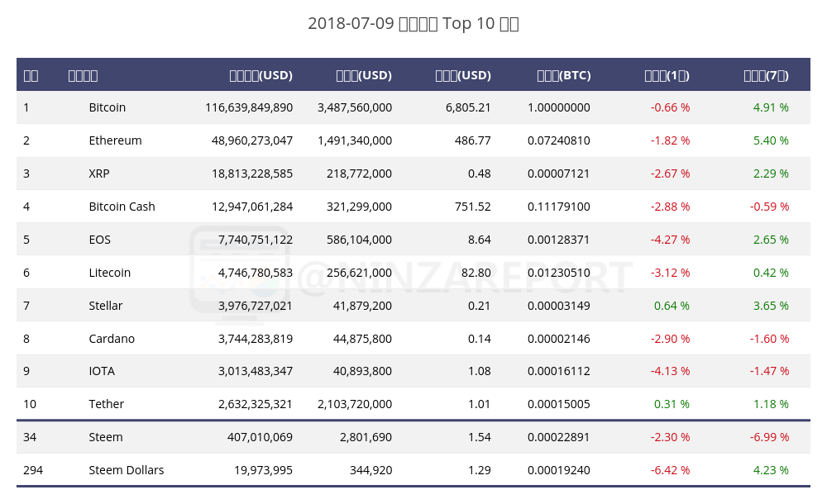
Task: Click Bitcoin's 7-day change "4.91 %"
Action: [771, 107]
